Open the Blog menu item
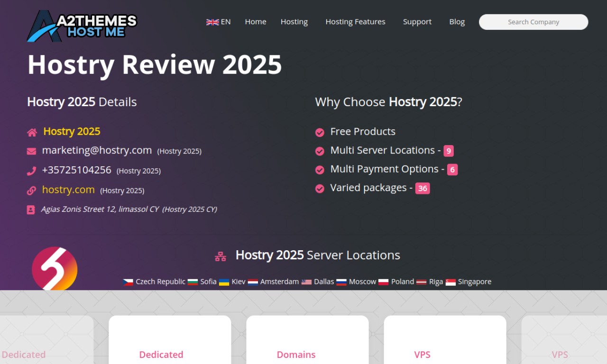 tap(457, 22)
